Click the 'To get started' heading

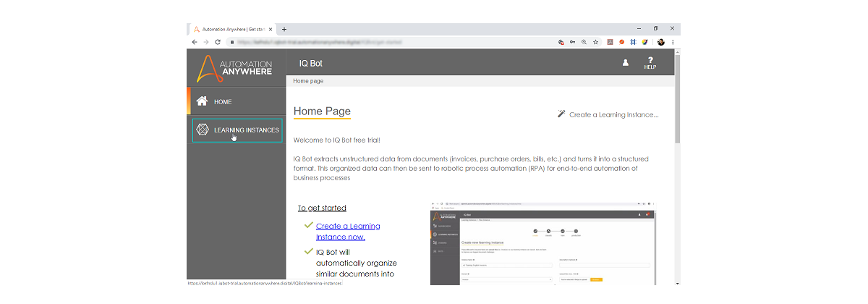[x=322, y=208]
